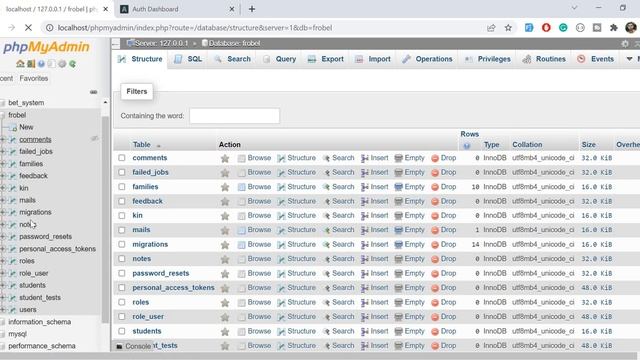Expand comments table in sidebar tree
This screenshot has height=360, width=640.
(3, 140)
